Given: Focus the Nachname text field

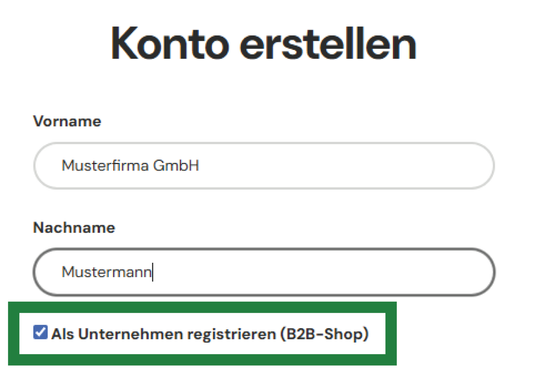Looking at the screenshot, I should click(x=264, y=272).
